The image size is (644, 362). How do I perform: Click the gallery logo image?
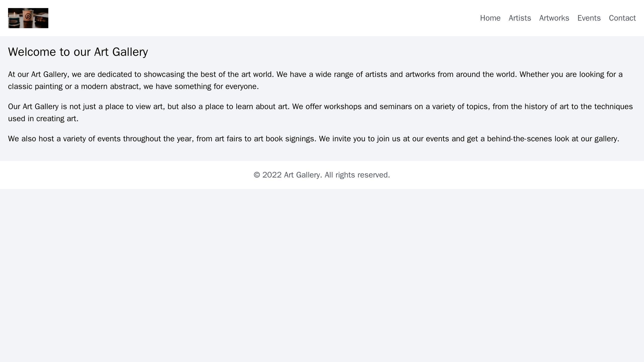pyautogui.click(x=28, y=18)
